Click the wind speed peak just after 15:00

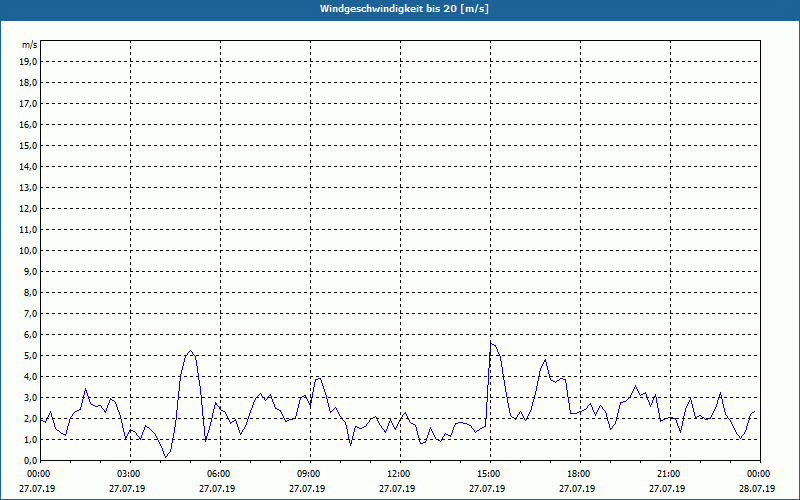pos(491,343)
